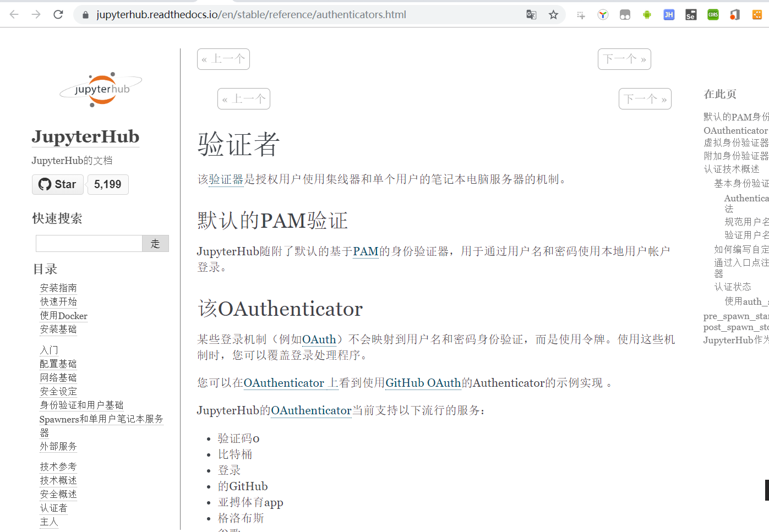Go back to the previous browser page

pyautogui.click(x=14, y=14)
